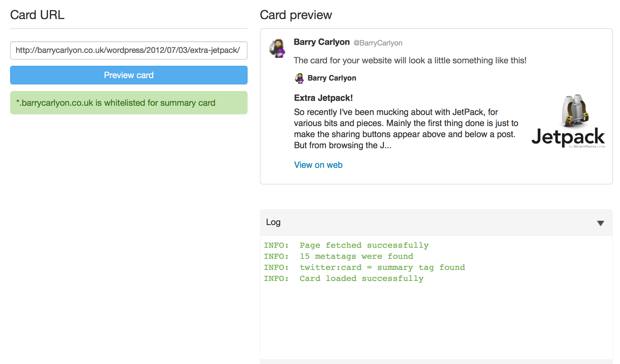Click the @BarryCarlyon handle
620x364 pixels.
coord(378,43)
